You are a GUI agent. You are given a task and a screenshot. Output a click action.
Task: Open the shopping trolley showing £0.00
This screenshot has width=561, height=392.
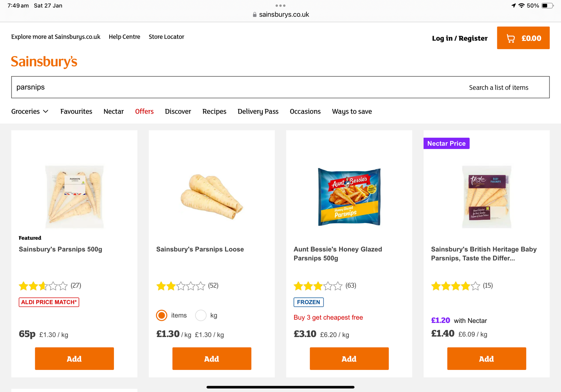pyautogui.click(x=523, y=38)
